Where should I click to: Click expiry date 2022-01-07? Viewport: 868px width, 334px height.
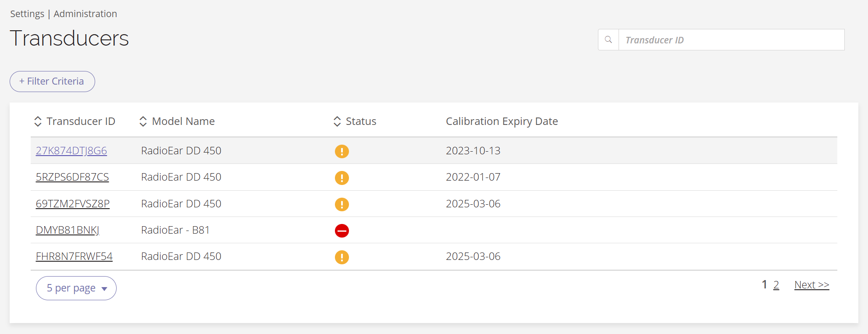click(473, 177)
